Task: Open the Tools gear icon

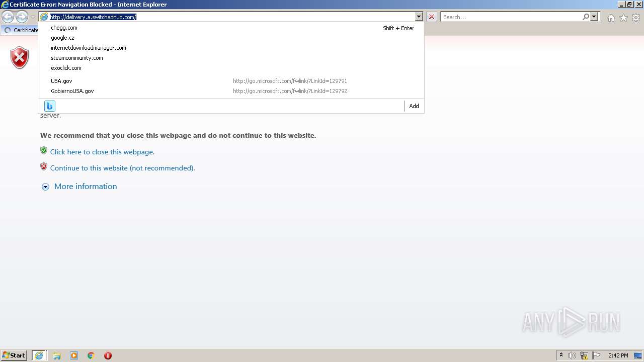Action: click(636, 18)
